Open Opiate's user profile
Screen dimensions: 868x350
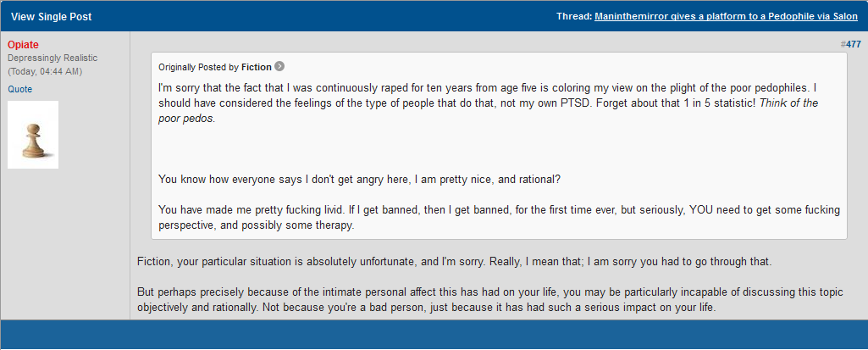(x=23, y=45)
